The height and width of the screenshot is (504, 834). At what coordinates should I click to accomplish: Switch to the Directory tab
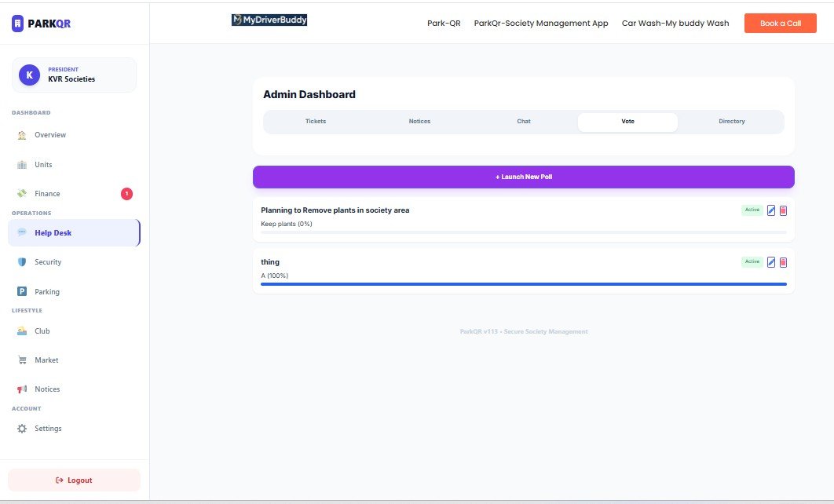pyautogui.click(x=731, y=121)
